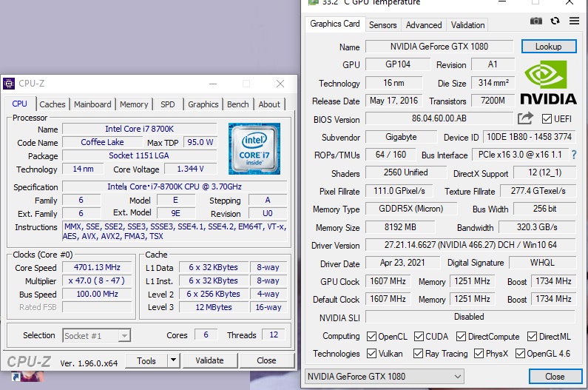Toggle the Ray Tracing checkbox
This screenshot has height=390, width=588.
coord(418,353)
